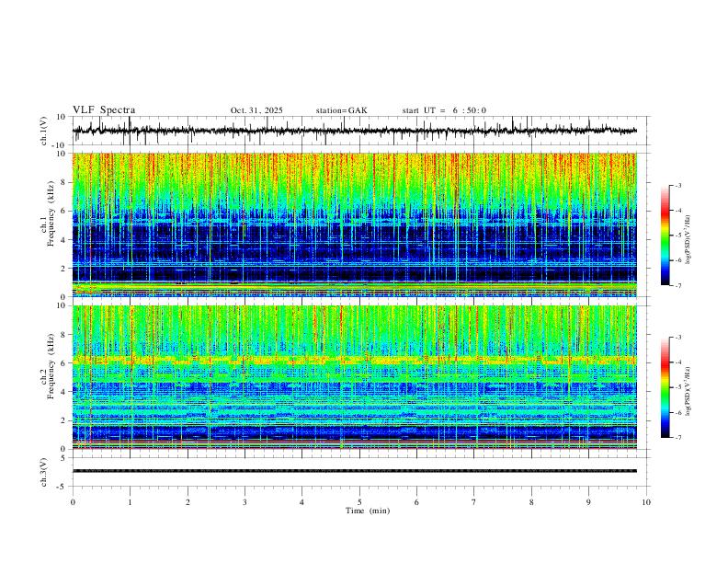Click the 'VLF Spectra' title text
Viewport: 728px width, 563px height.
coord(104,110)
